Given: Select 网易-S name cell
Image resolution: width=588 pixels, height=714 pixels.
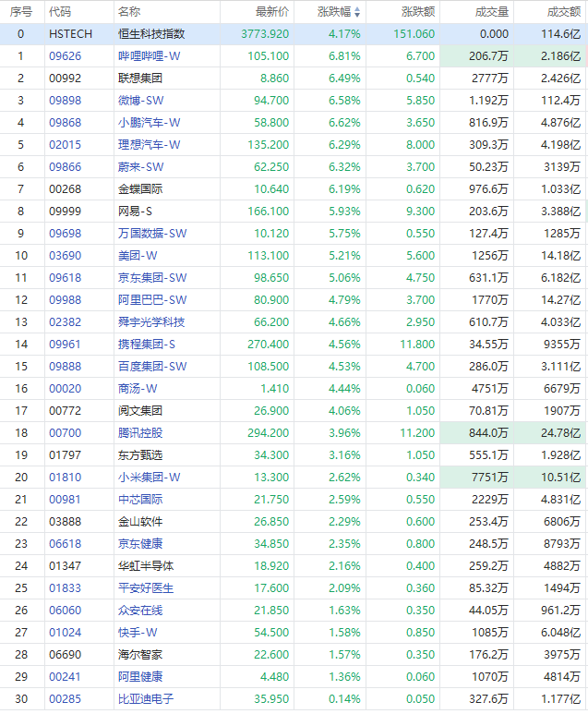Looking at the screenshot, I should coord(135,212).
